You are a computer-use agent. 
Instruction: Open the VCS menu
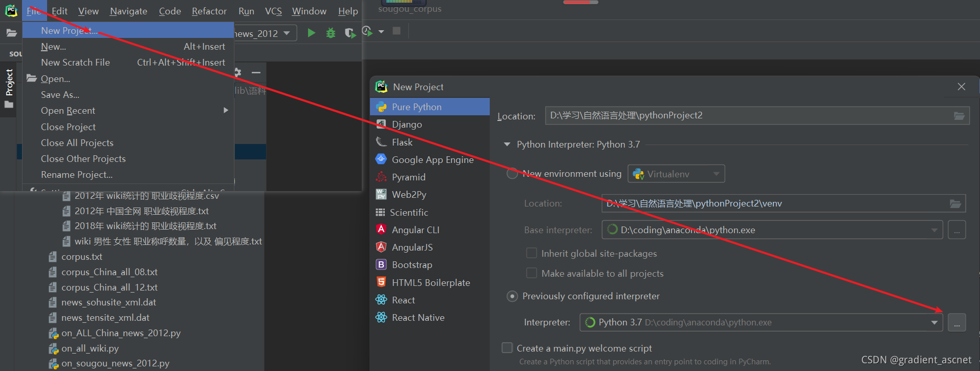(x=273, y=11)
